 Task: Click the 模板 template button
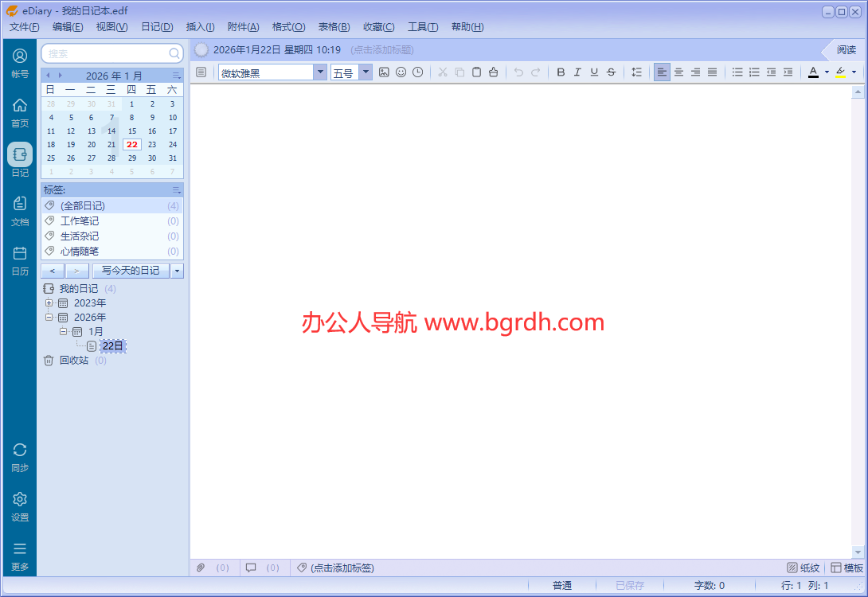point(847,568)
